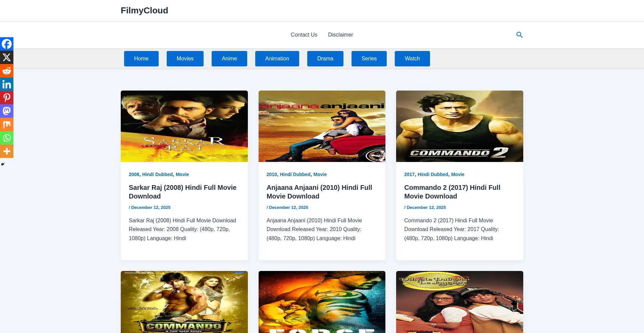The width and height of the screenshot is (644, 333).
Task: Hide the social share sidebar
Action: click(x=3, y=164)
